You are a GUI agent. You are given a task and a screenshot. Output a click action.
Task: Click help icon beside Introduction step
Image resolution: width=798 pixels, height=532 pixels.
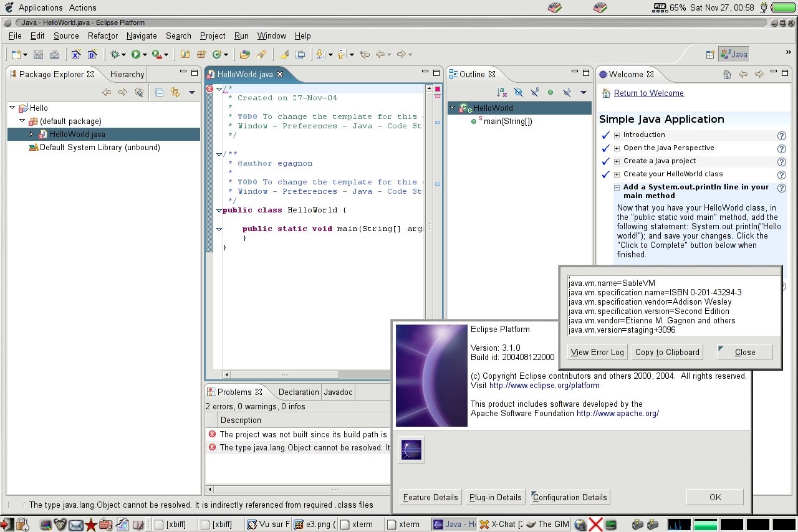[781, 136]
